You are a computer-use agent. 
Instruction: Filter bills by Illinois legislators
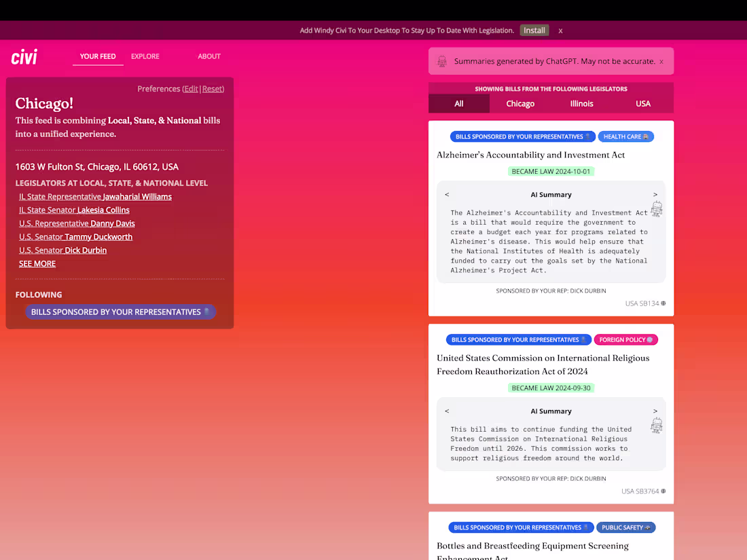pyautogui.click(x=582, y=103)
